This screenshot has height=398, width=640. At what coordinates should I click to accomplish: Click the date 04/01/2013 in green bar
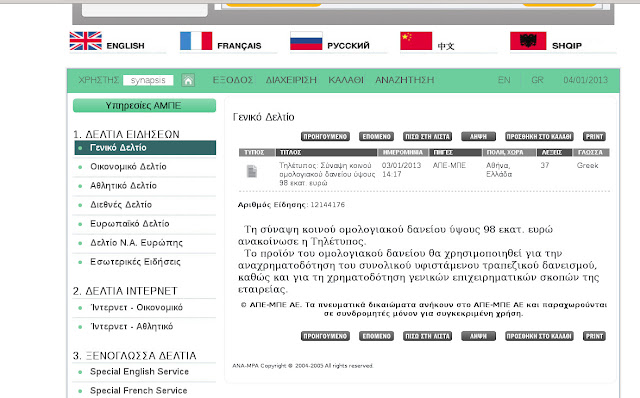tap(585, 80)
